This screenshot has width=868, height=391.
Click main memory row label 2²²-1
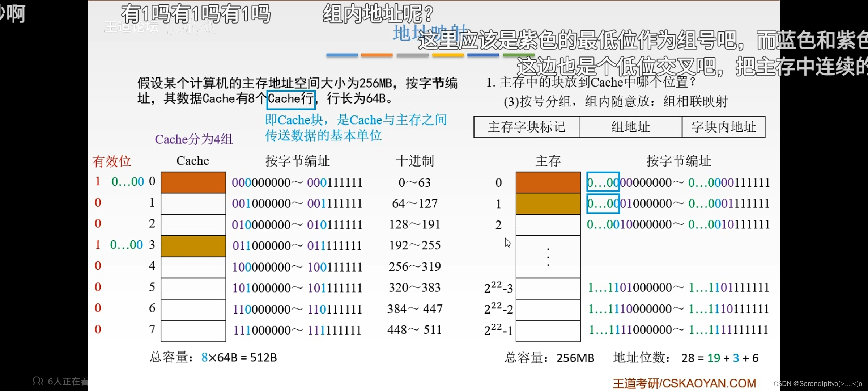pyautogui.click(x=498, y=330)
